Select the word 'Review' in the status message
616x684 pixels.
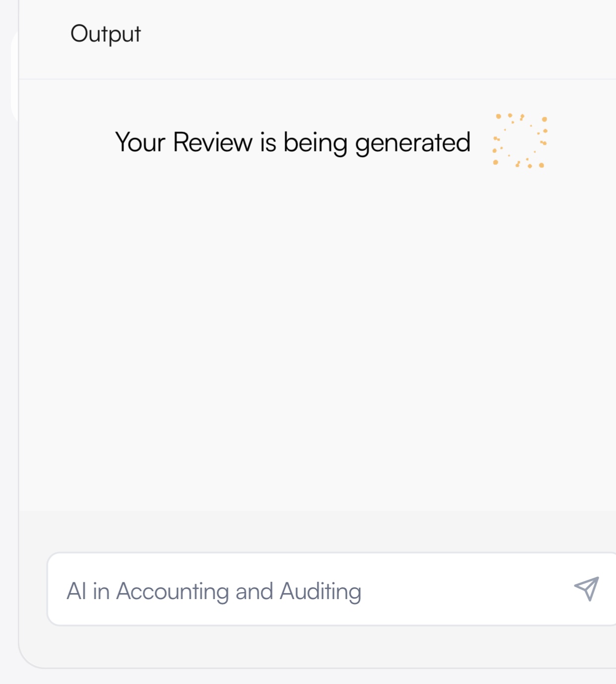(212, 142)
